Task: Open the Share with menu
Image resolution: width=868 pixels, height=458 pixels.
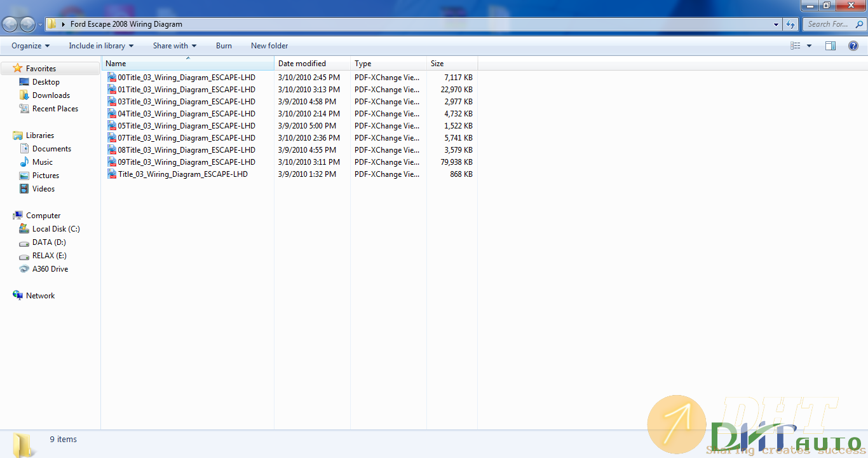Action: pyautogui.click(x=175, y=46)
